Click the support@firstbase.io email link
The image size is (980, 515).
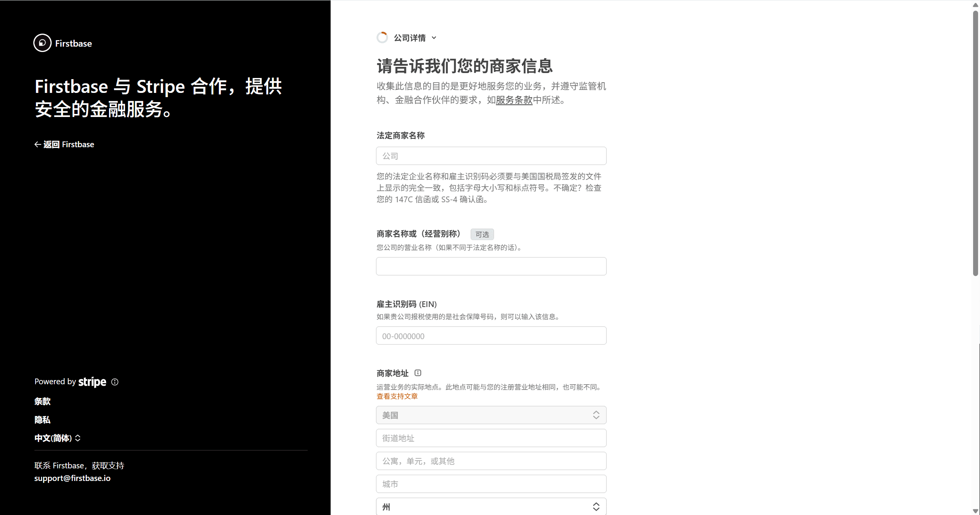pyautogui.click(x=72, y=478)
